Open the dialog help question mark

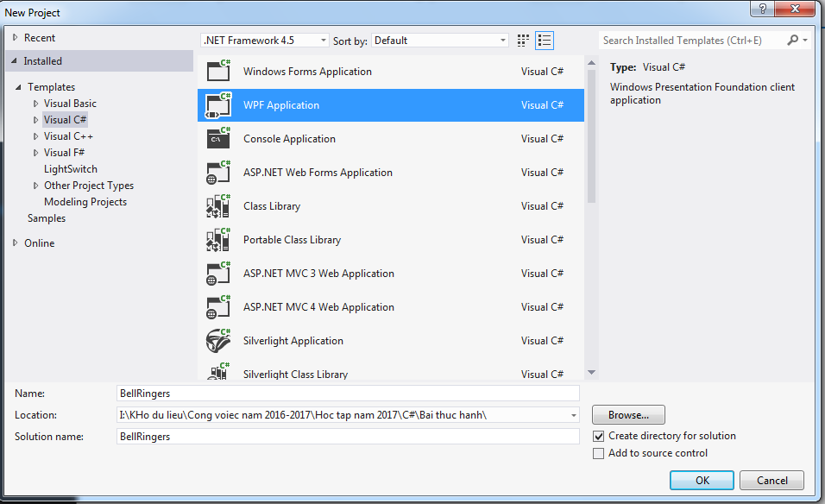click(763, 9)
